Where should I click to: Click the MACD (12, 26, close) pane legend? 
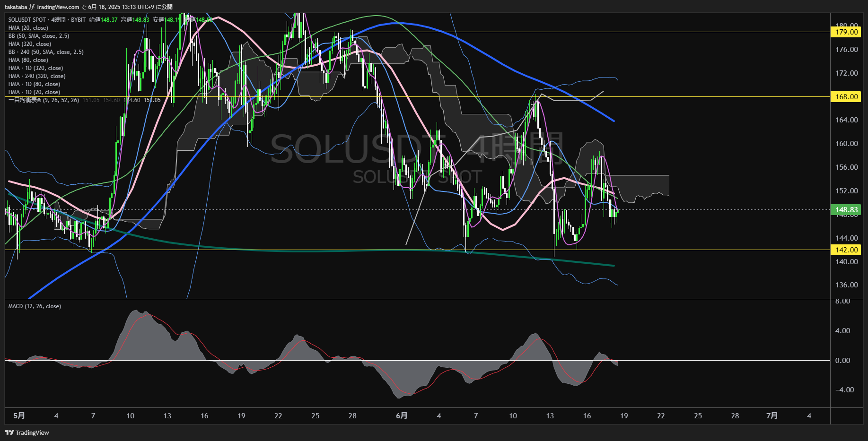[35, 306]
